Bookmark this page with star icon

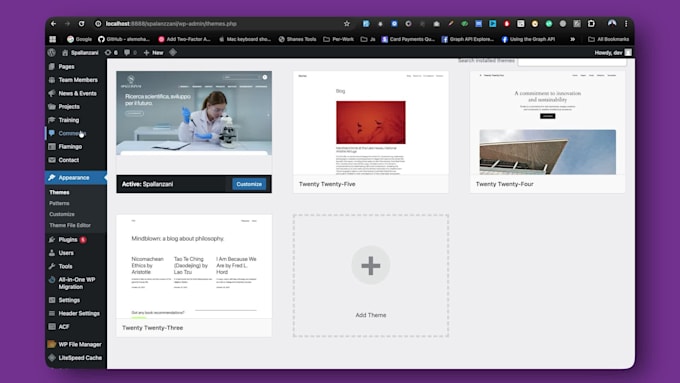point(347,24)
